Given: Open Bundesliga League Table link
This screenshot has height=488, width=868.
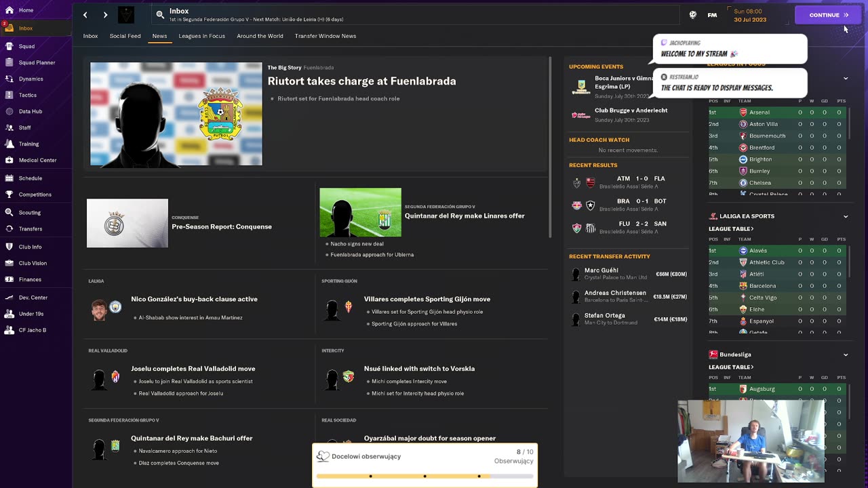Looking at the screenshot, I should (x=731, y=367).
